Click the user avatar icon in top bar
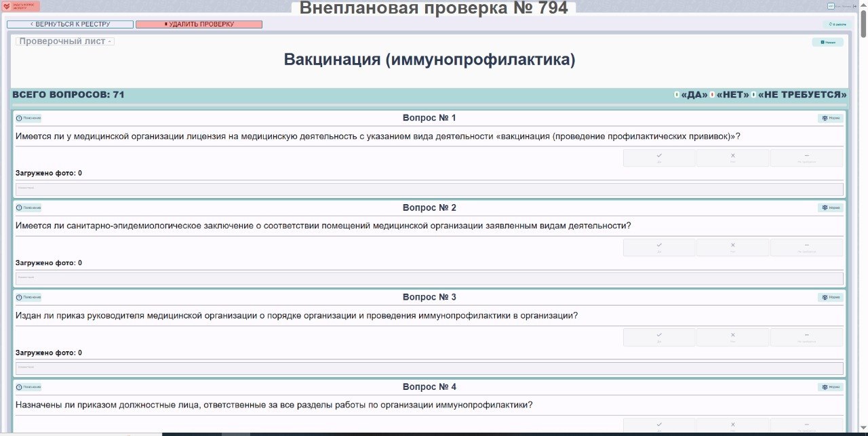The height and width of the screenshot is (436, 868). pos(831,5)
